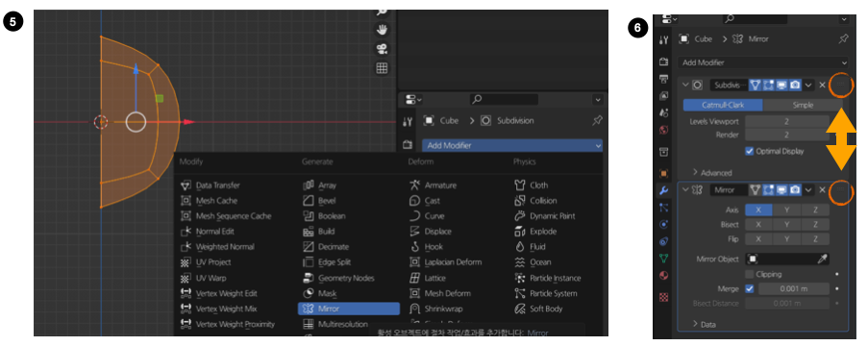
Task: Remove the Subdivision modifier with X
Action: [x=822, y=86]
